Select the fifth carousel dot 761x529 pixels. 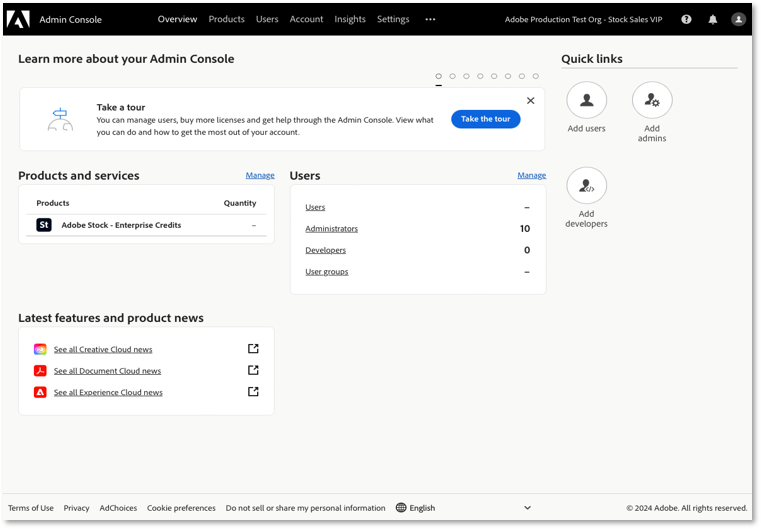[494, 76]
